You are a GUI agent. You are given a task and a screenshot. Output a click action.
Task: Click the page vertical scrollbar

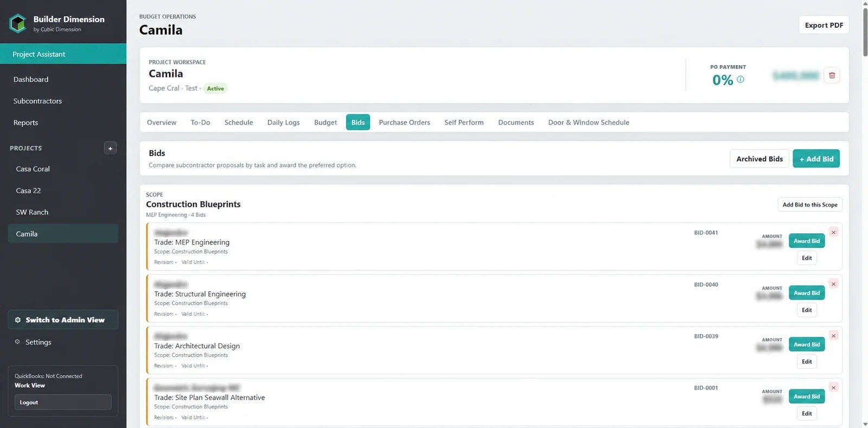(865, 214)
